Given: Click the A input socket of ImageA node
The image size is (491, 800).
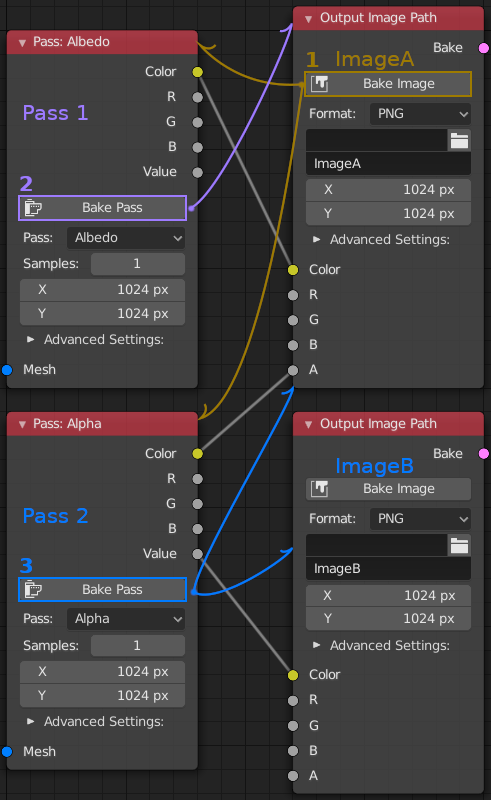Looking at the screenshot, I should point(293,370).
